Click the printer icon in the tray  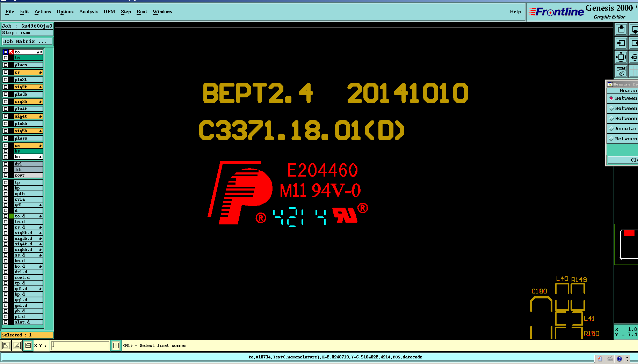609,358
